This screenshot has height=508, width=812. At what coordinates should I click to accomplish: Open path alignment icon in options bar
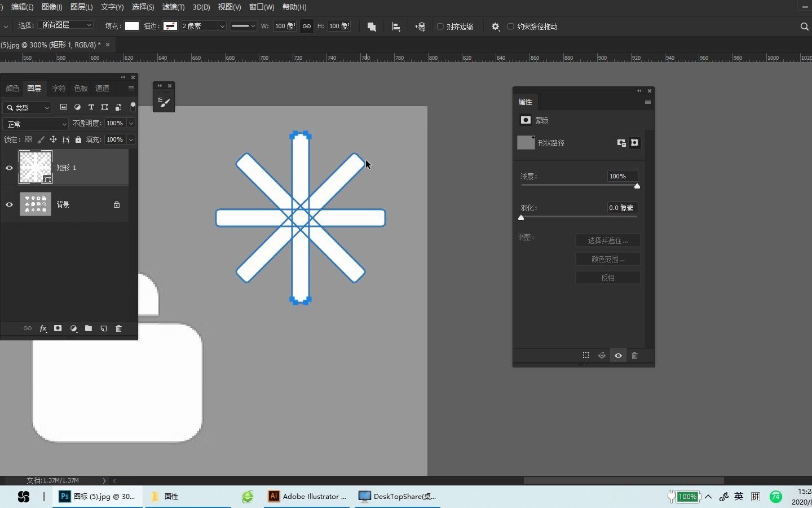[x=396, y=27]
